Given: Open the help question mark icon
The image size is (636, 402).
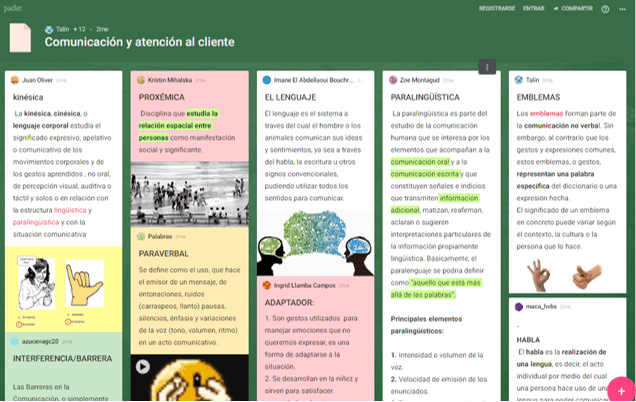Looking at the screenshot, I should pyautogui.click(x=605, y=9).
